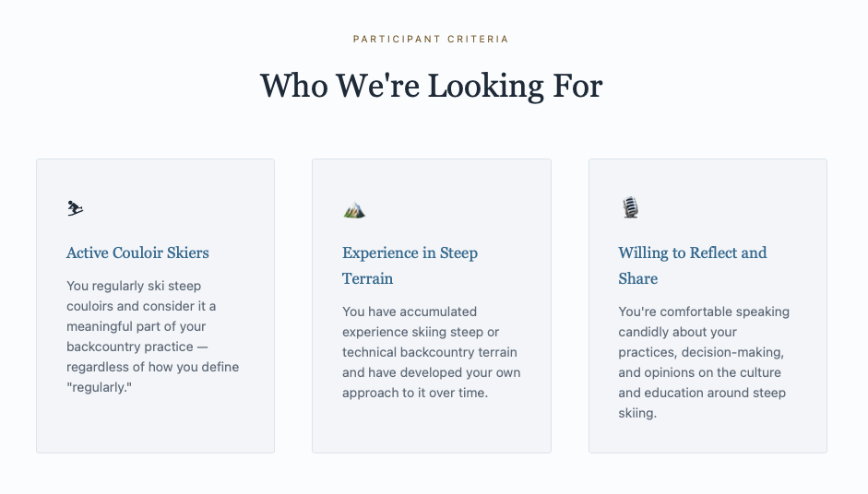
Task: Click the PARTICIPANT CRITERIA section label
Action: (x=431, y=40)
